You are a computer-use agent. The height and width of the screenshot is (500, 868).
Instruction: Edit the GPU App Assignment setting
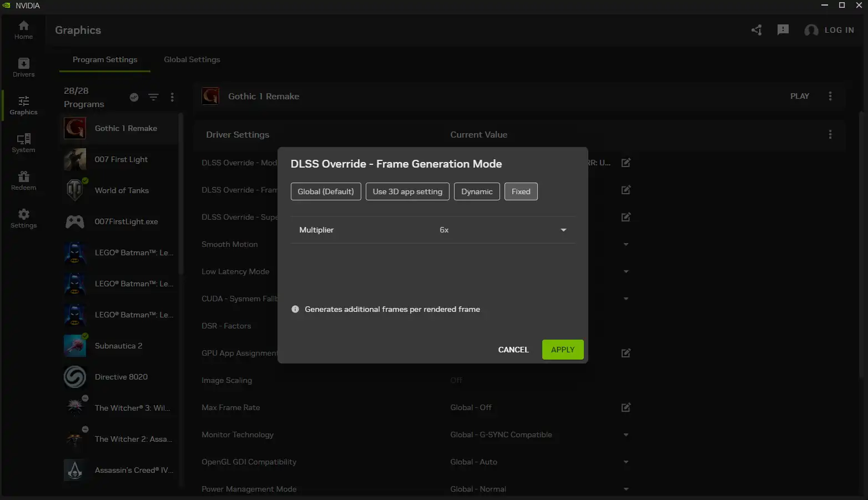pos(626,353)
